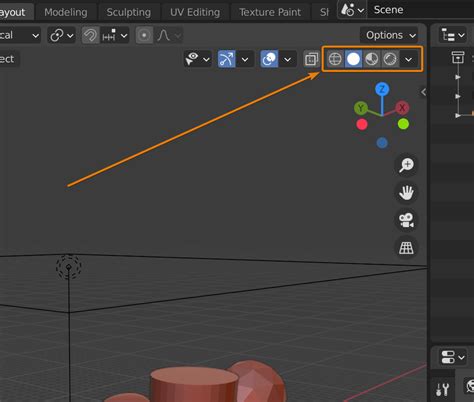Expand the first outliner collection triangle

coord(458,77)
